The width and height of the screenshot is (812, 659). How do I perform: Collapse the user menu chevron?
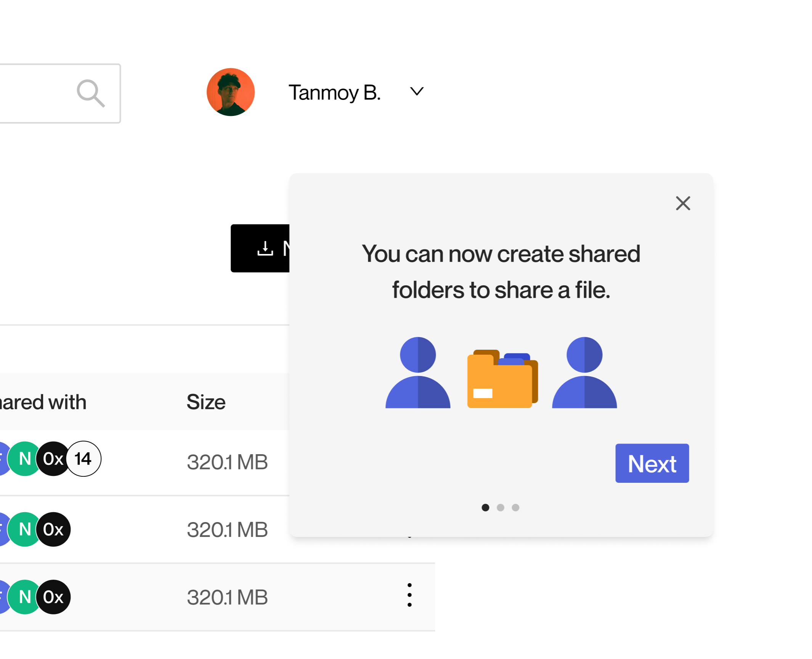(x=416, y=92)
